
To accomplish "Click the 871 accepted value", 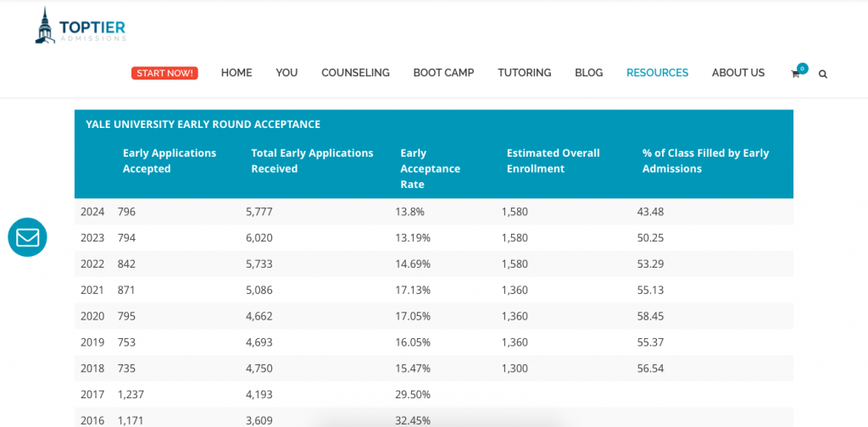I will pyautogui.click(x=126, y=290).
